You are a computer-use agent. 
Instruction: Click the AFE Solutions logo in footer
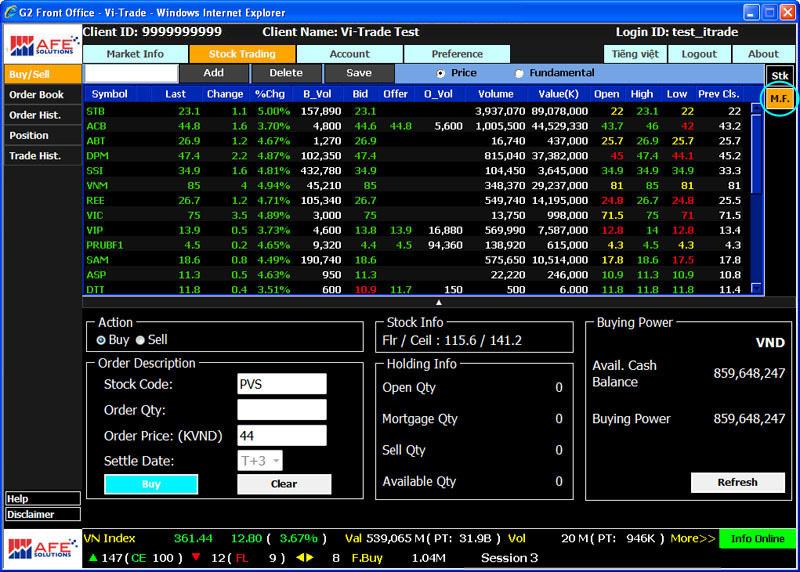tap(41, 548)
